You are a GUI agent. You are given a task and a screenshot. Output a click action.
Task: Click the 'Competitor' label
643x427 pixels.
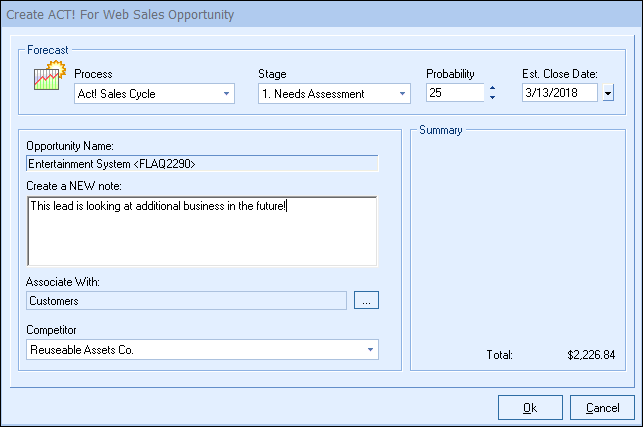pos(51,330)
